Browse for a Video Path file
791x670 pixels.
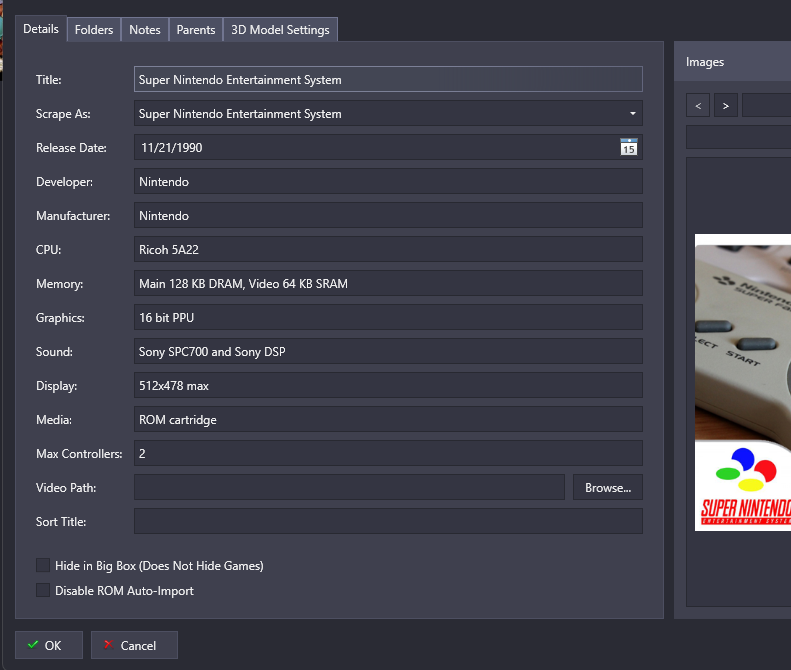tap(608, 488)
